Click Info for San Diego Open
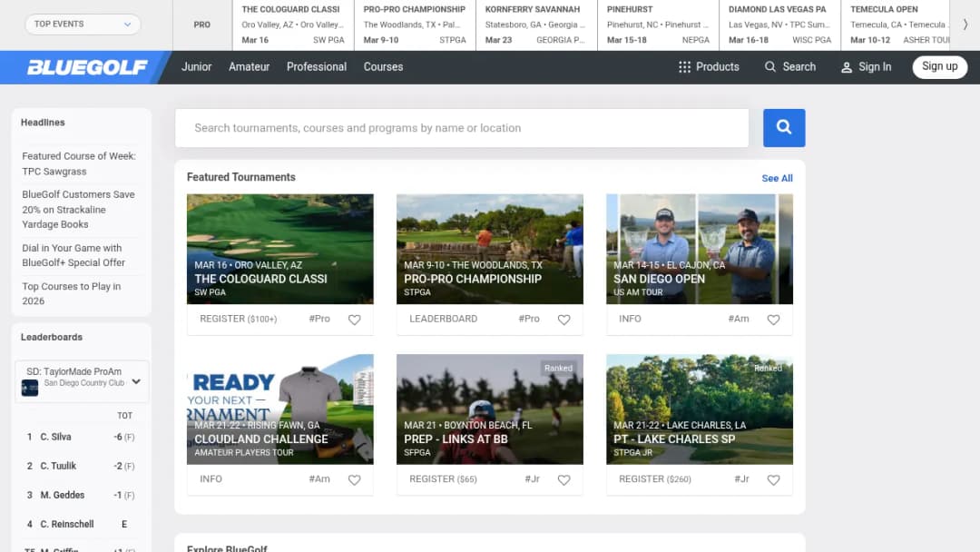The width and height of the screenshot is (980, 552). 630,319
